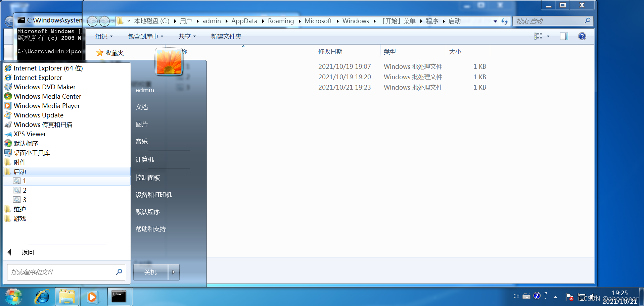
Task: Expand the arrow after Microsoft in breadcrumb
Action: (337, 21)
